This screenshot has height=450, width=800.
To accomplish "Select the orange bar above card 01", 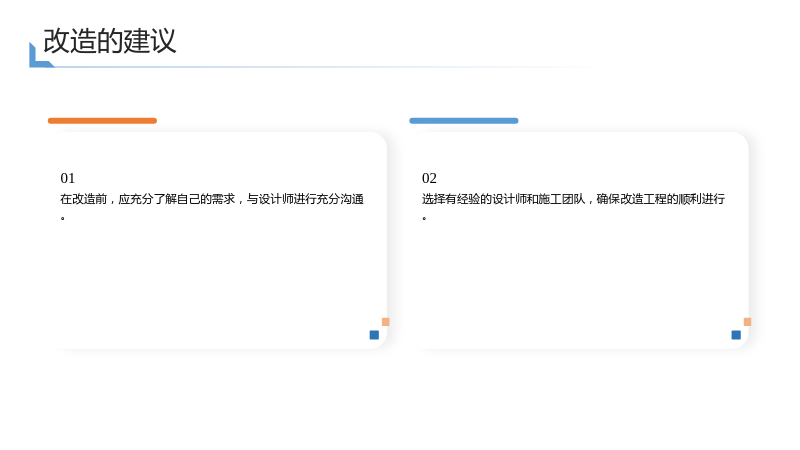I will click(x=102, y=121).
